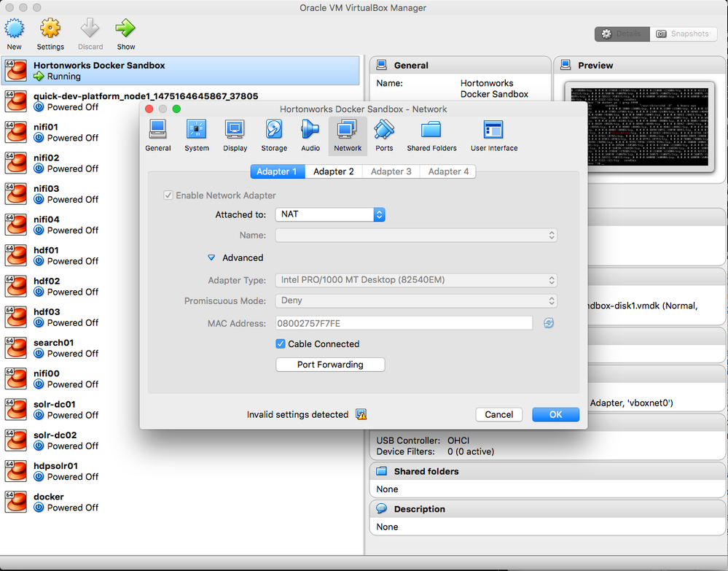This screenshot has width=728, height=571.
Task: Select the Shared Folders settings icon
Action: click(431, 135)
